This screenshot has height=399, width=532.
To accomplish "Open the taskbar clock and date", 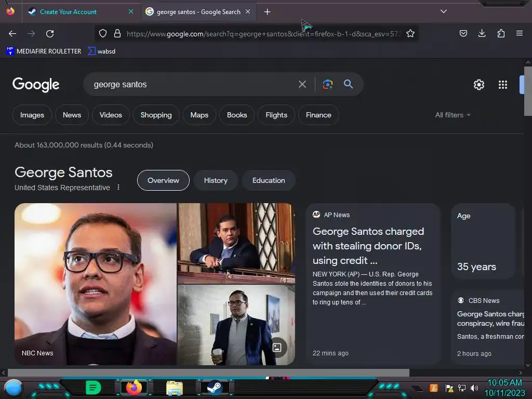I will point(505,388).
